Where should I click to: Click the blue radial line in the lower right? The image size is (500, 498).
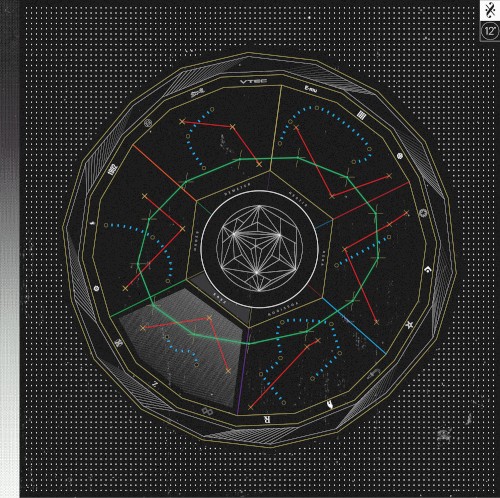click(354, 326)
